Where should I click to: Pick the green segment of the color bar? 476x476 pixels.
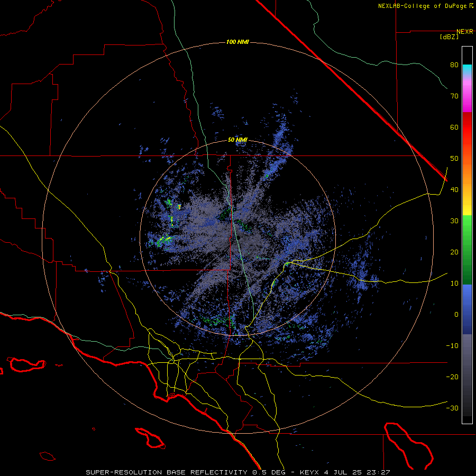[x=467, y=250]
